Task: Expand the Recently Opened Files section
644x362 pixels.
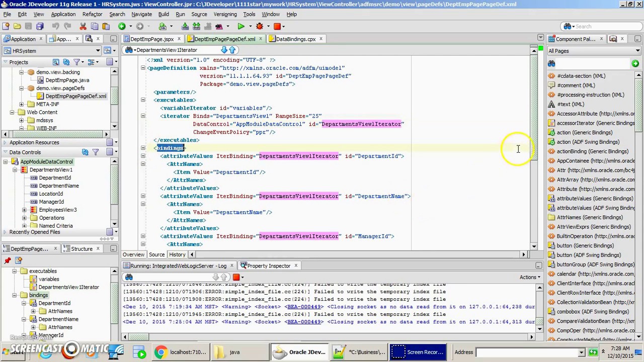Action: coord(5,232)
